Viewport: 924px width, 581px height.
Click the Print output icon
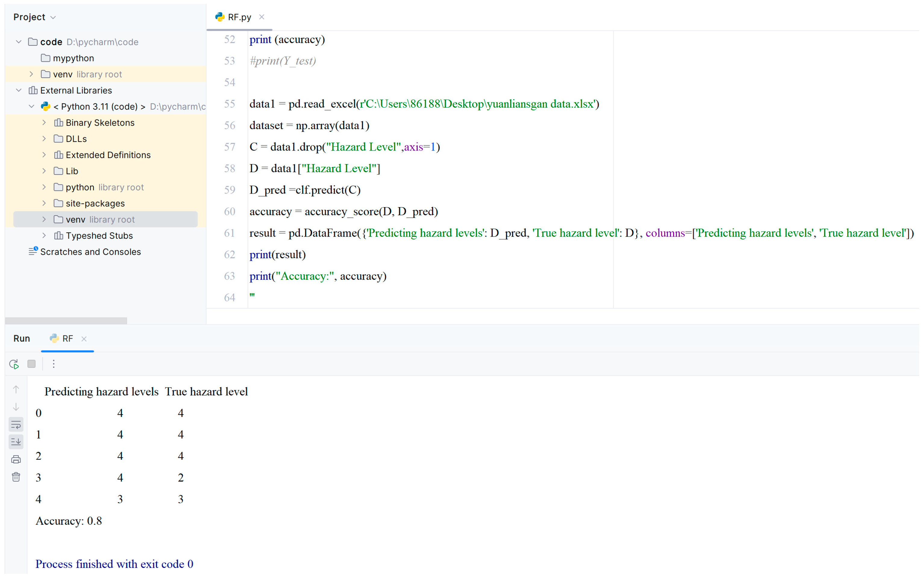click(x=16, y=459)
